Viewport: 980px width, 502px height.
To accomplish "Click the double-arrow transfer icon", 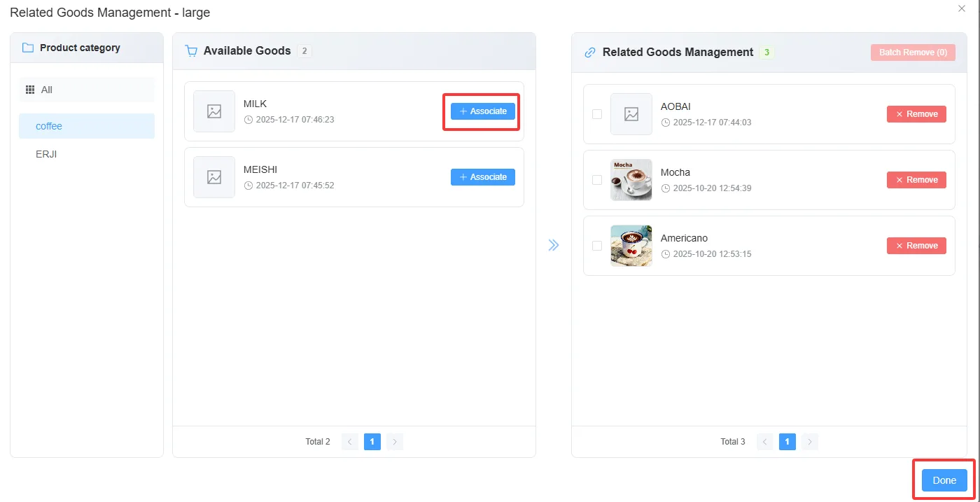I will pos(554,245).
